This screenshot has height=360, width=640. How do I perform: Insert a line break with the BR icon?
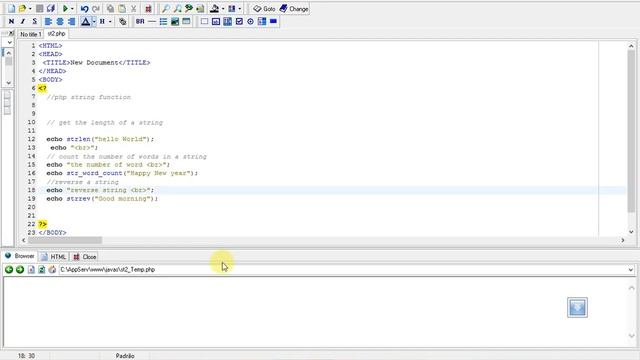140,21
